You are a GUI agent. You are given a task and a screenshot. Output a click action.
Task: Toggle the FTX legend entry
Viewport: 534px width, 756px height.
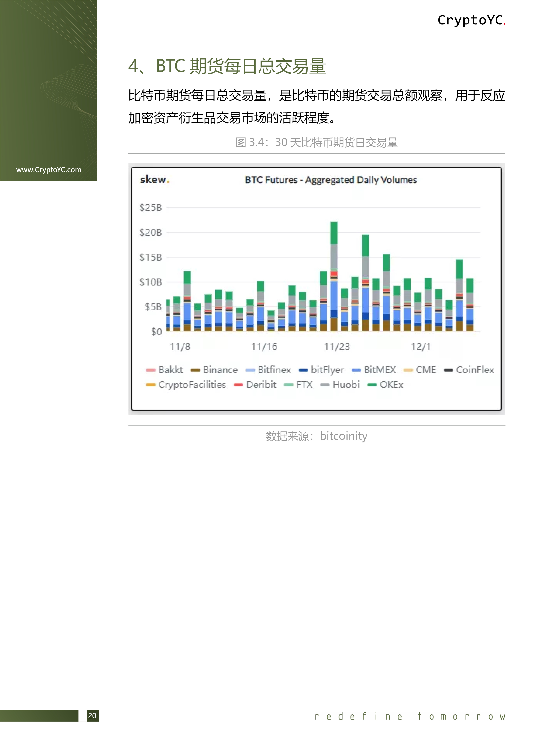click(298, 385)
